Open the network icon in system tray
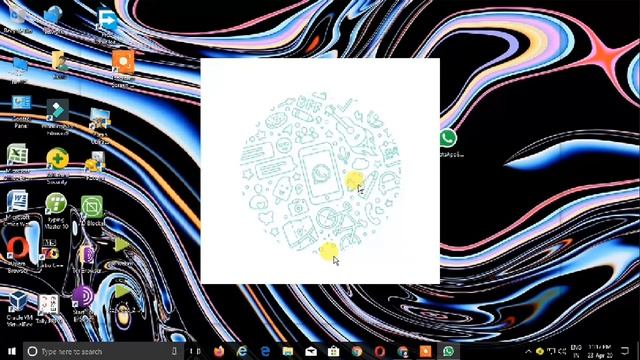 (551, 351)
